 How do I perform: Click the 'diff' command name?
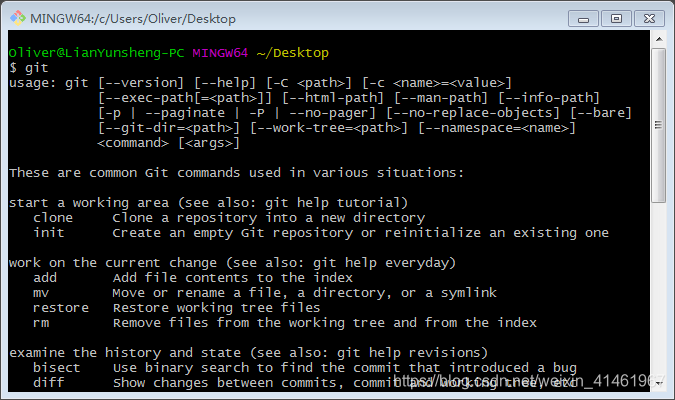(x=49, y=383)
